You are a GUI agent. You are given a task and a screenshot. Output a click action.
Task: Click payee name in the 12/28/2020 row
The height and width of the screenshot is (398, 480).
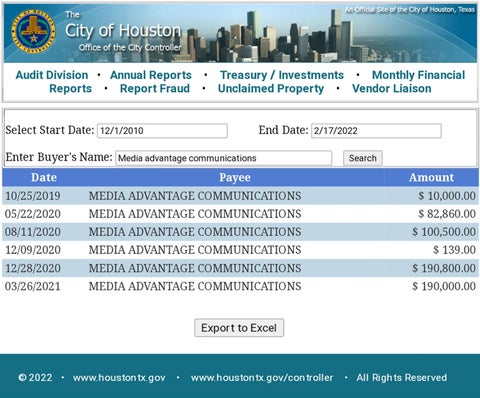(195, 268)
